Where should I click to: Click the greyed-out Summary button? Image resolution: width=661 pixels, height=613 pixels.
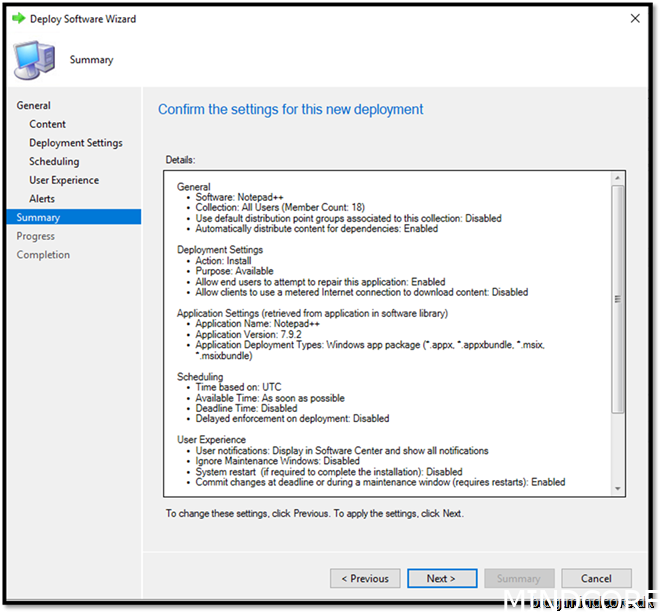(518, 578)
